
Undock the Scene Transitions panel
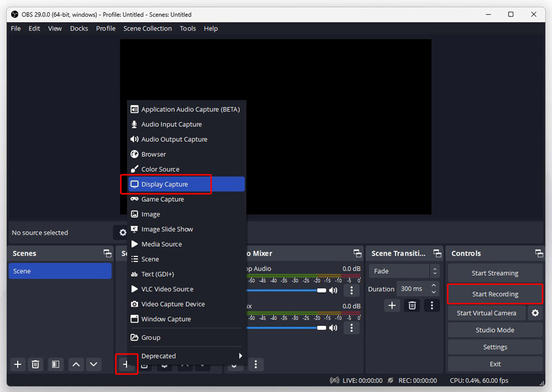437,253
